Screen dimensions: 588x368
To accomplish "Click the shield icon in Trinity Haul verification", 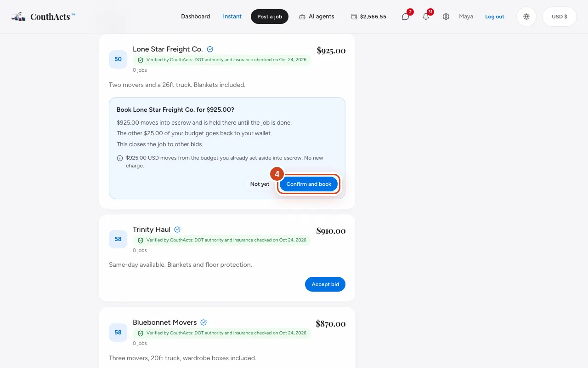I will [x=141, y=241].
